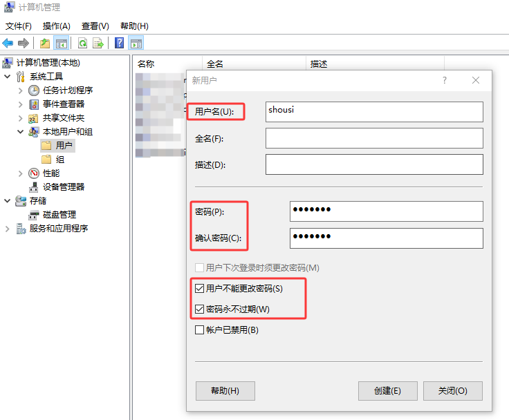Click the System Tools wrench icon
This screenshot has height=420, width=509.
click(21, 77)
